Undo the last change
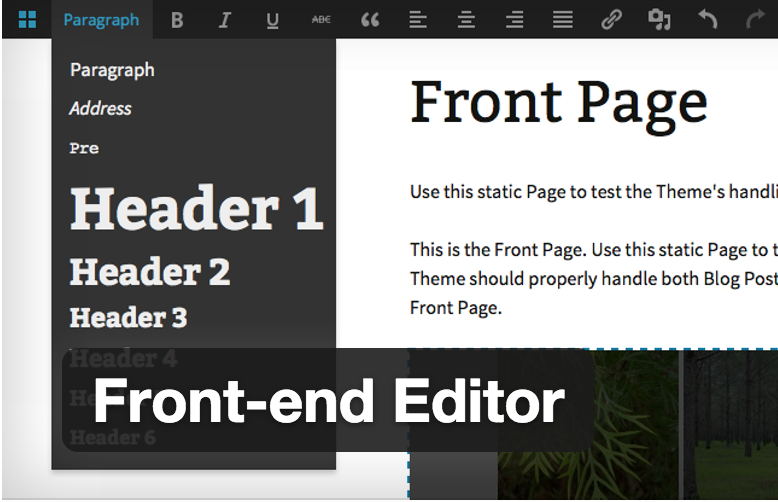Screen dimensions: 778x502 (708, 20)
